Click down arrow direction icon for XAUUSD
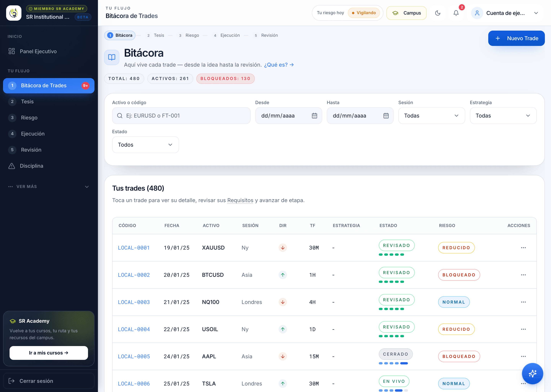This screenshot has height=392, width=551. [x=283, y=248]
